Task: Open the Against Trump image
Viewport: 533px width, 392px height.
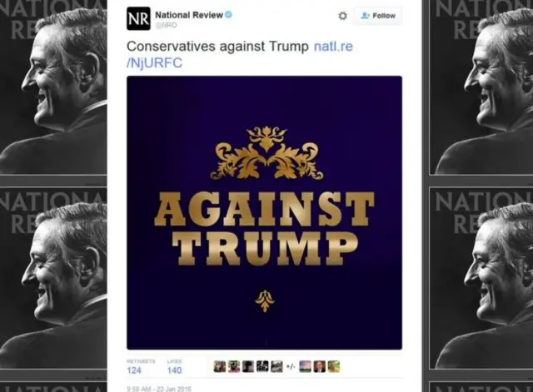Action: pos(265,212)
